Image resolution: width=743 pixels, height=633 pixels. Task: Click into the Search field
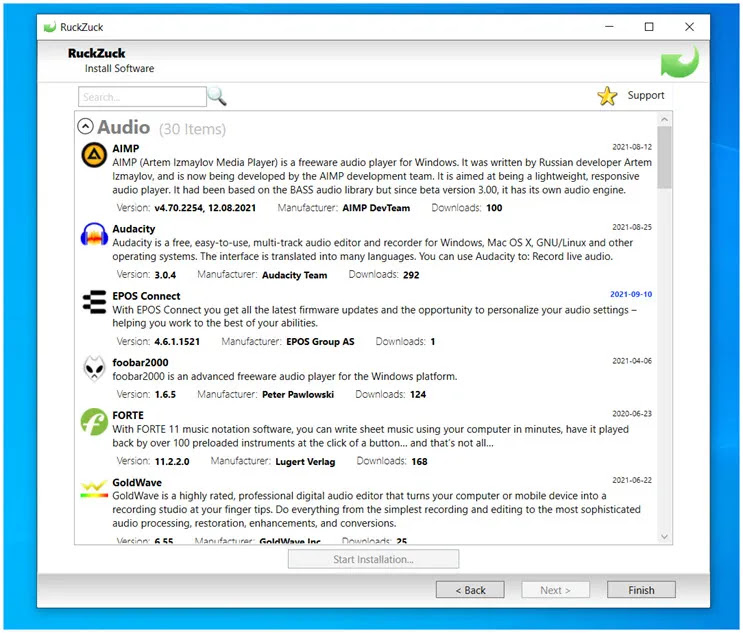click(x=142, y=97)
